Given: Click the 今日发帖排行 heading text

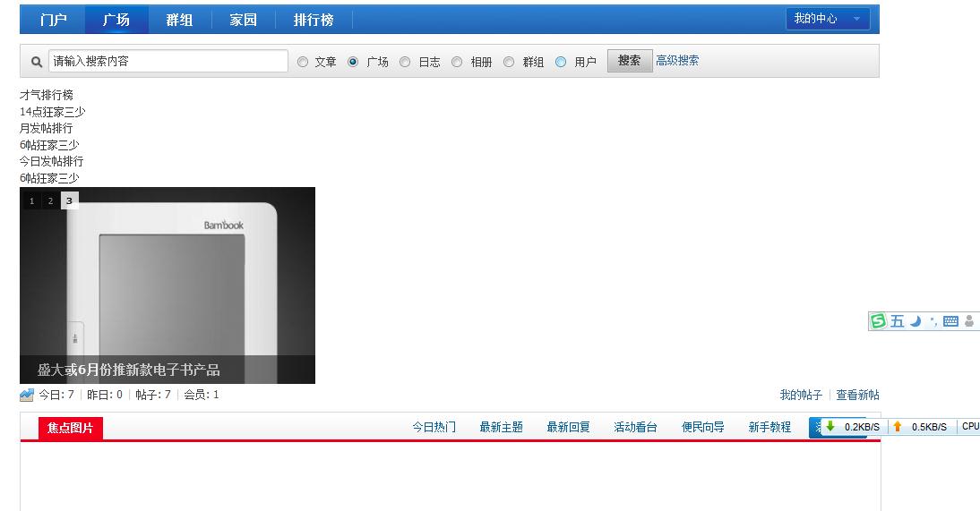Looking at the screenshot, I should pyautogui.click(x=51, y=161).
